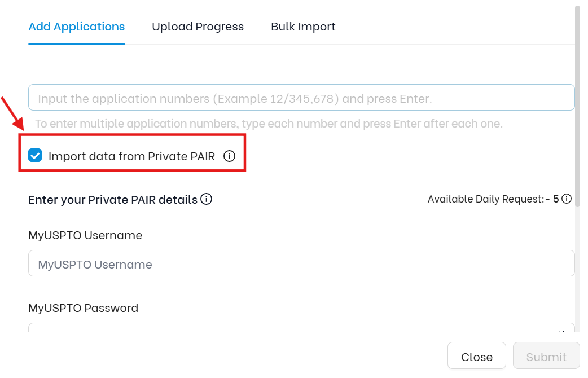Click the Import data from Private PAIR label
The width and height of the screenshot is (588, 378).
tap(131, 156)
